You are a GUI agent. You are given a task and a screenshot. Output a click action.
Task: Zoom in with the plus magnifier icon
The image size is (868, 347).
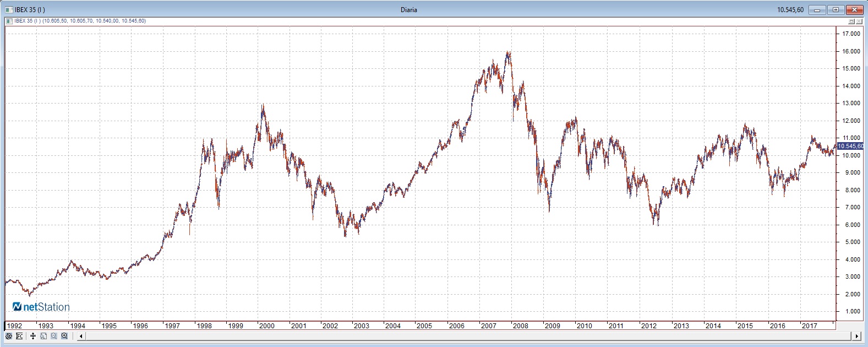point(64,336)
